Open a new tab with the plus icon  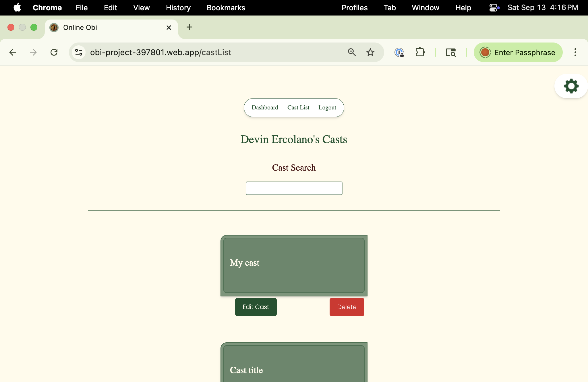coord(189,27)
